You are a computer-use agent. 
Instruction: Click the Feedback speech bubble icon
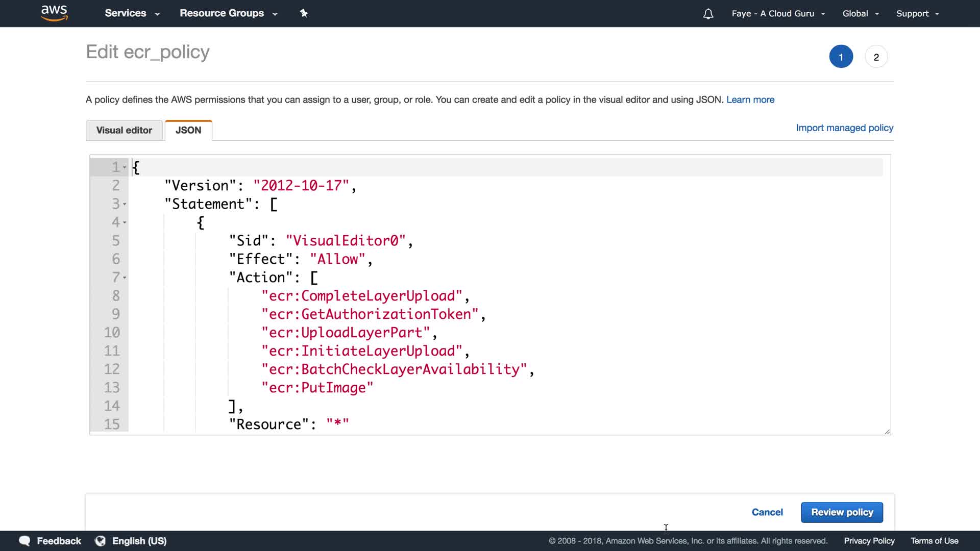pyautogui.click(x=24, y=541)
